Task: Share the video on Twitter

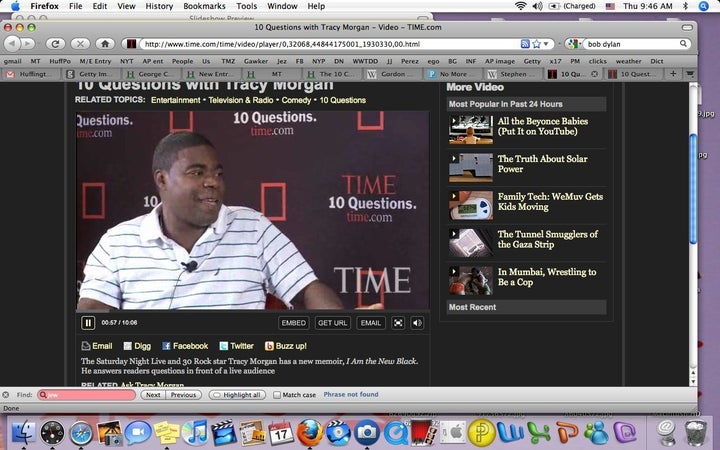Action: (x=236, y=346)
